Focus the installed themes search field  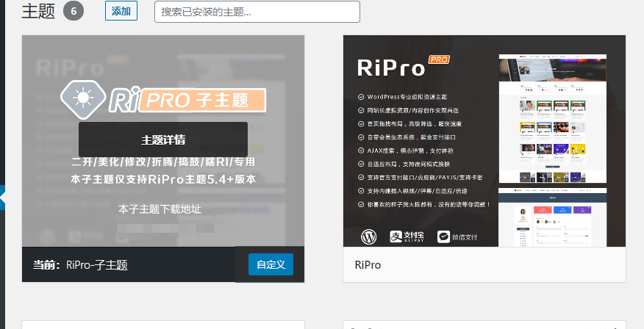click(257, 12)
